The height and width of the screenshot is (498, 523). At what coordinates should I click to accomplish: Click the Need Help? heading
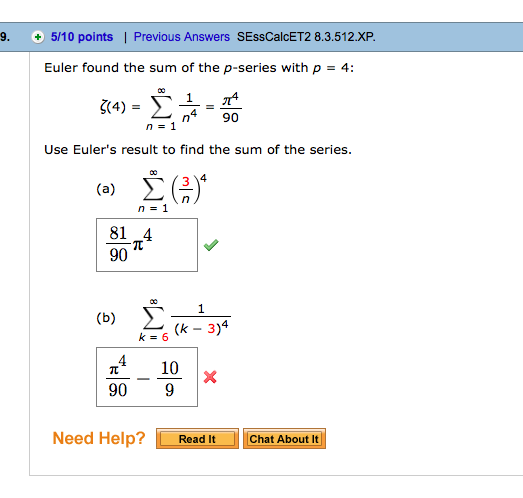(x=99, y=438)
